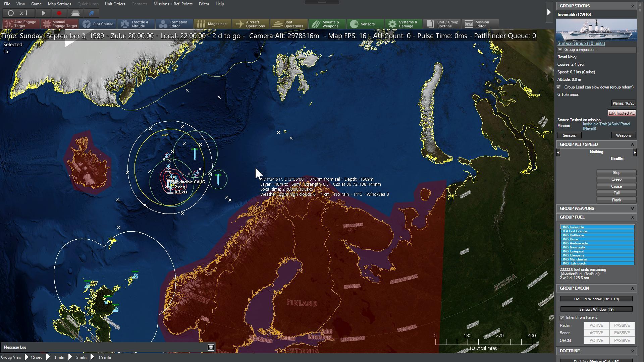Expand the GROUP WEAPONS section

[x=633, y=208]
